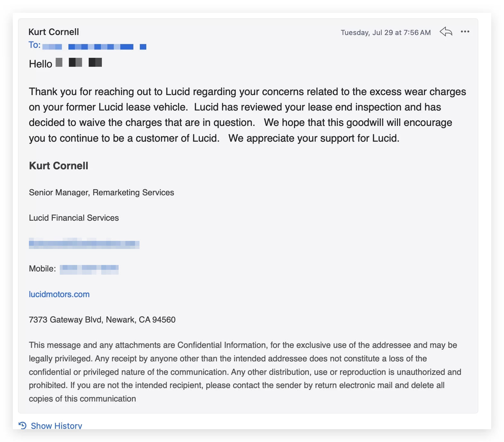Click the Tuesday, Jul 29 timestamp
Viewport: 504px width, 442px height.
385,32
